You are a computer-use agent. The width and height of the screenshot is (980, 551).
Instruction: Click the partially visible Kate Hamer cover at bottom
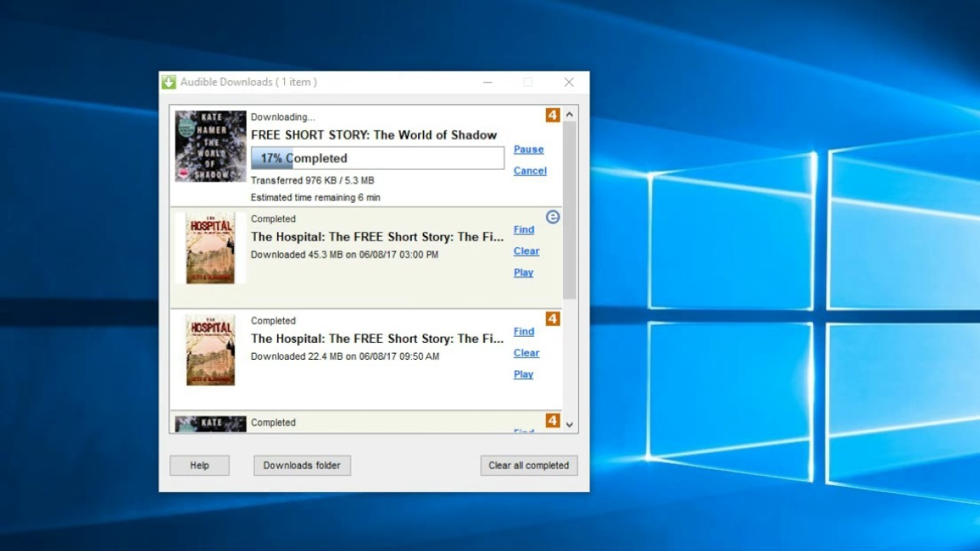click(x=211, y=424)
